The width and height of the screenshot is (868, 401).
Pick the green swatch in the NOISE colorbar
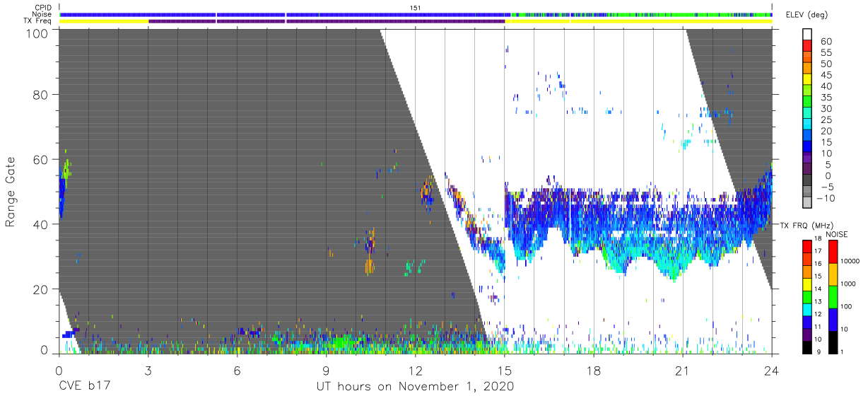(x=832, y=296)
